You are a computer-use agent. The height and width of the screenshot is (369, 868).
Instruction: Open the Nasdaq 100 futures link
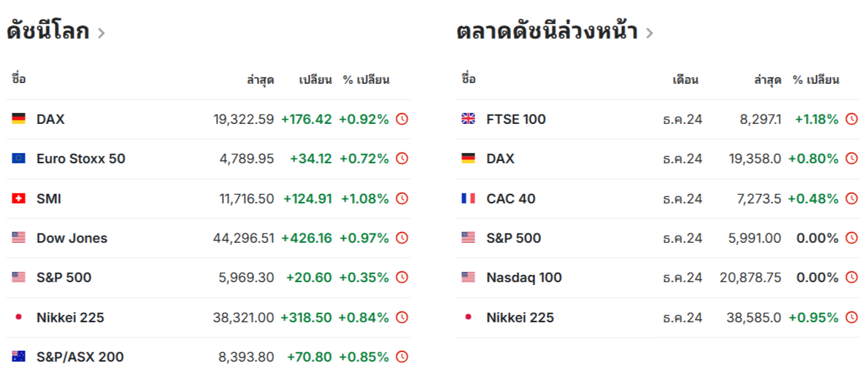click(524, 278)
